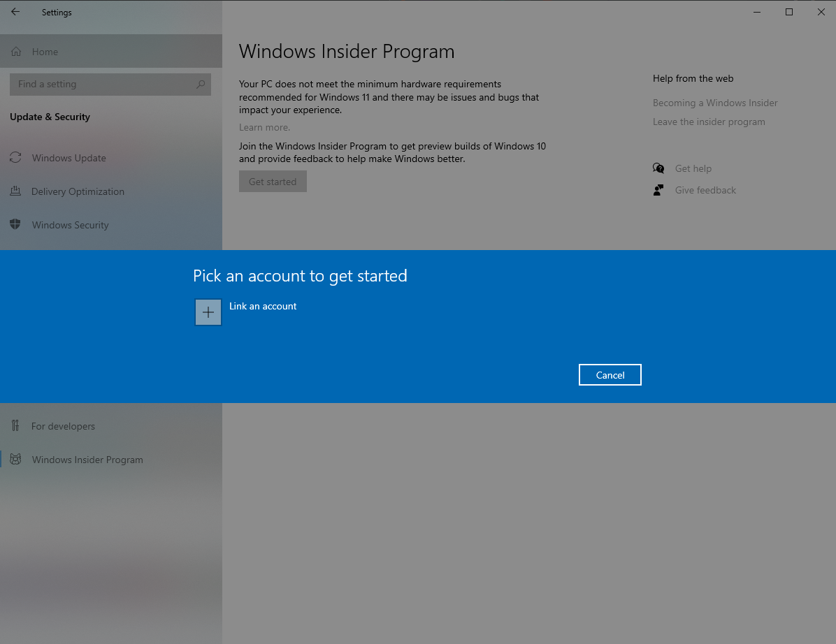Maximize the Settings window

coord(789,12)
